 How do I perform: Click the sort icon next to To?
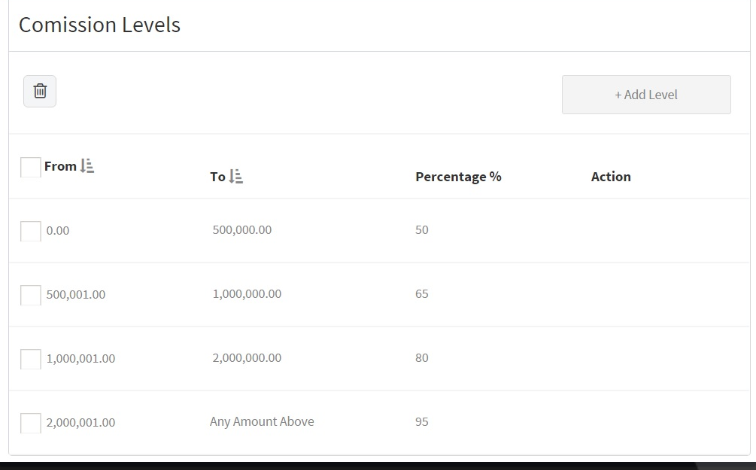pyautogui.click(x=236, y=177)
